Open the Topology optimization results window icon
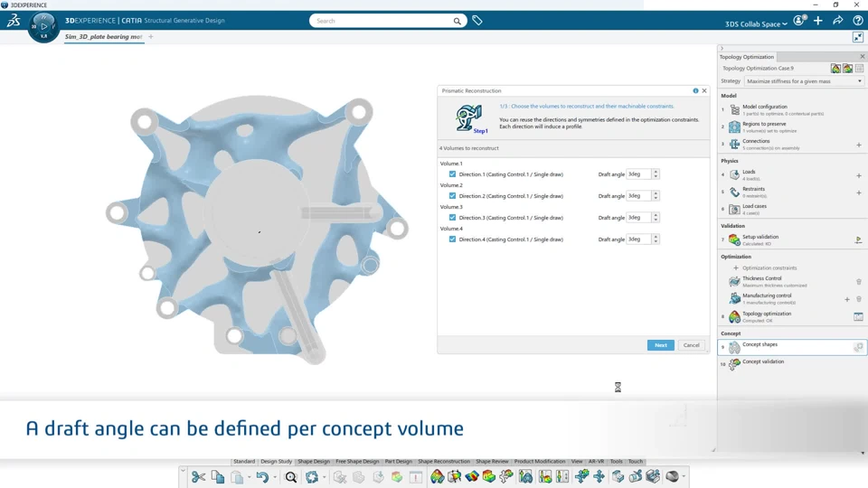This screenshot has height=488, width=868. coord(858,316)
